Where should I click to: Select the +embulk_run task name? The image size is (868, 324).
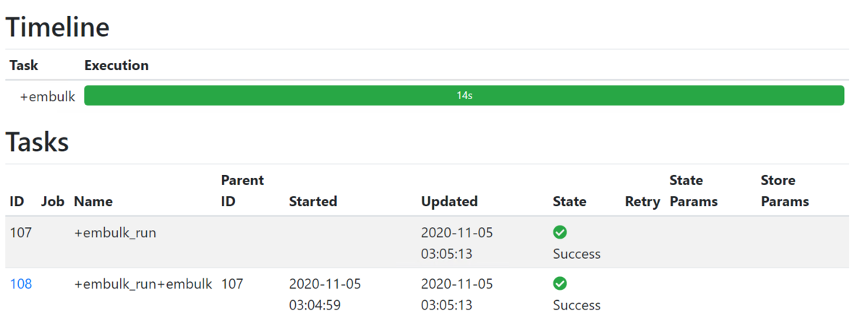click(x=115, y=234)
